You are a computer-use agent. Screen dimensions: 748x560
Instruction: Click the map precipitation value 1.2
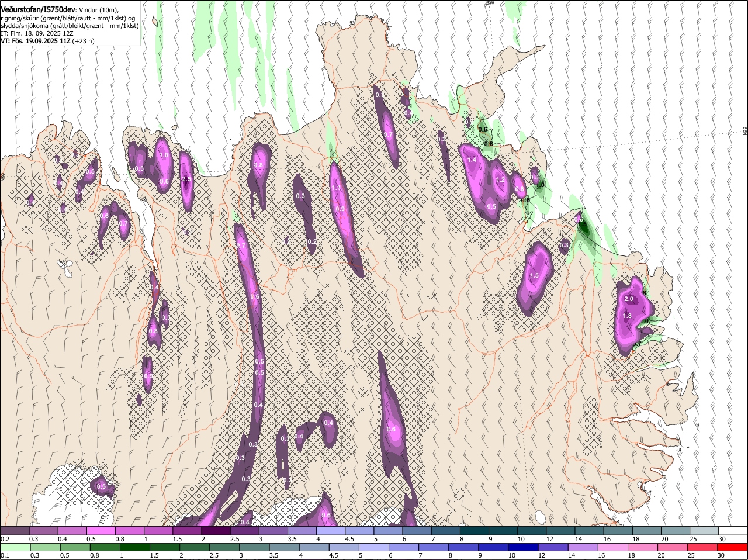click(x=500, y=180)
